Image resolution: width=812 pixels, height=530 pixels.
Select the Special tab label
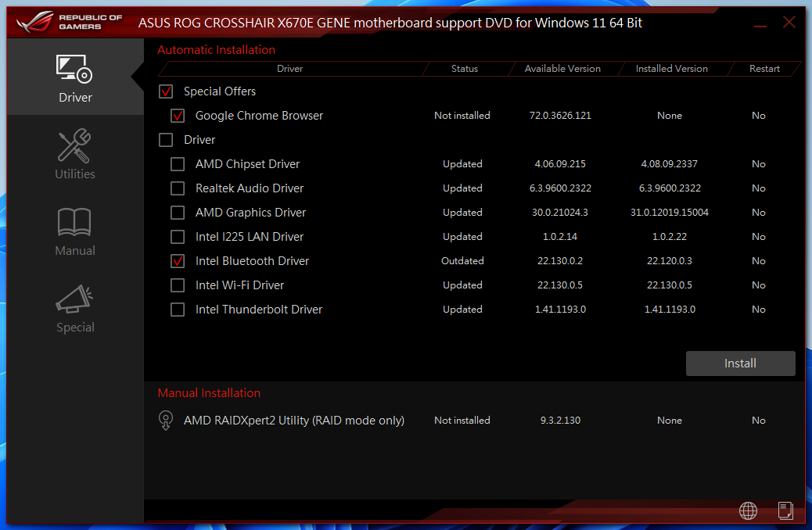[75, 327]
